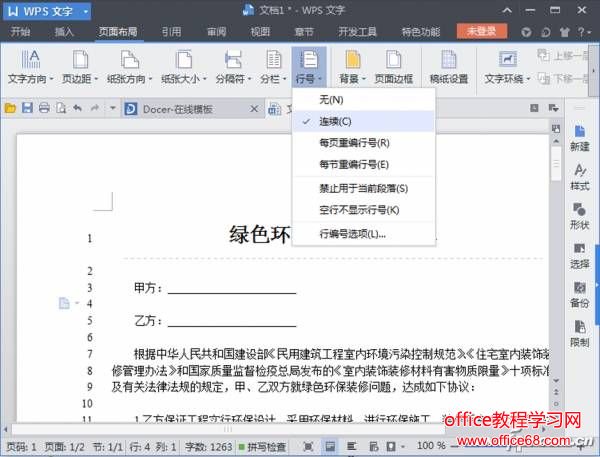Expand the help question mark dropdown

click(x=583, y=32)
